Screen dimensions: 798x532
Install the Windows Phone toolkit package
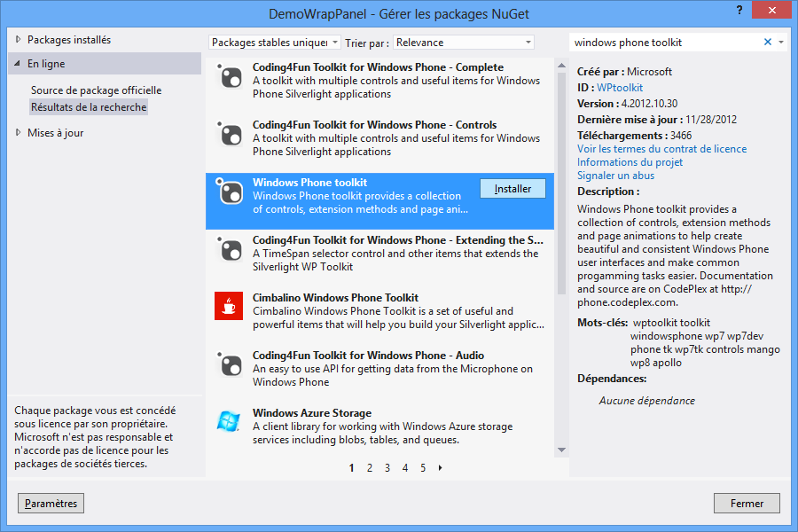pos(512,189)
